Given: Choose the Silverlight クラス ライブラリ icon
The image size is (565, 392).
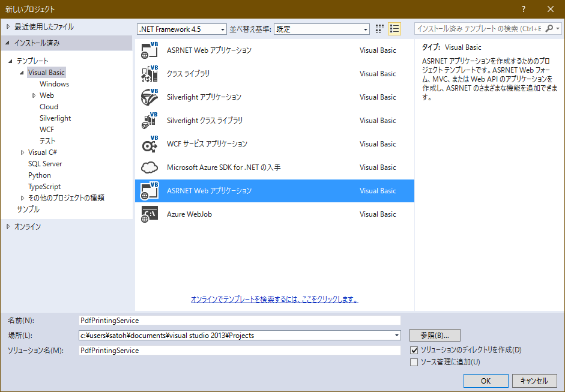Looking at the screenshot, I should pyautogui.click(x=149, y=121).
